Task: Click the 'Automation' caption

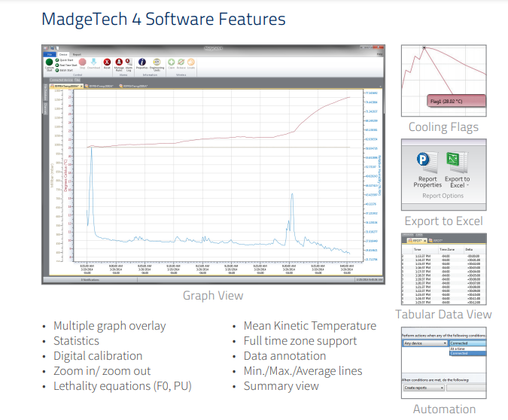Action: pyautogui.click(x=444, y=409)
